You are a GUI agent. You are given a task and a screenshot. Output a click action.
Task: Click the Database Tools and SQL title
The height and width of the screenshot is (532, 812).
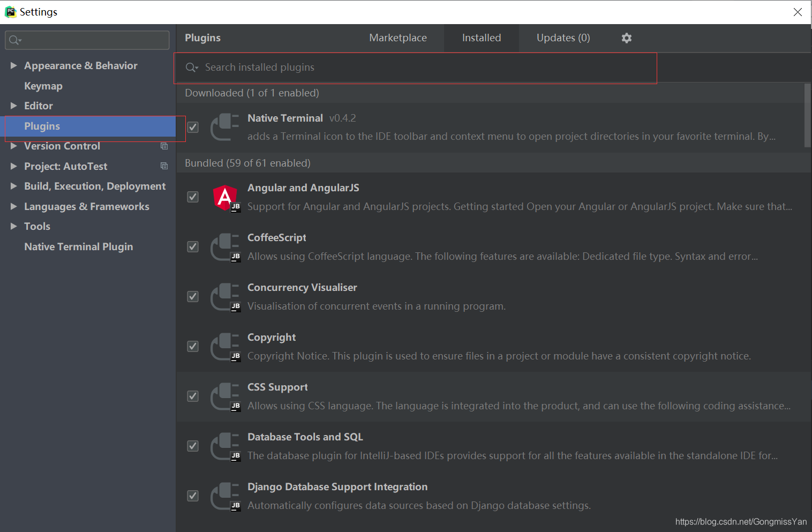point(305,437)
